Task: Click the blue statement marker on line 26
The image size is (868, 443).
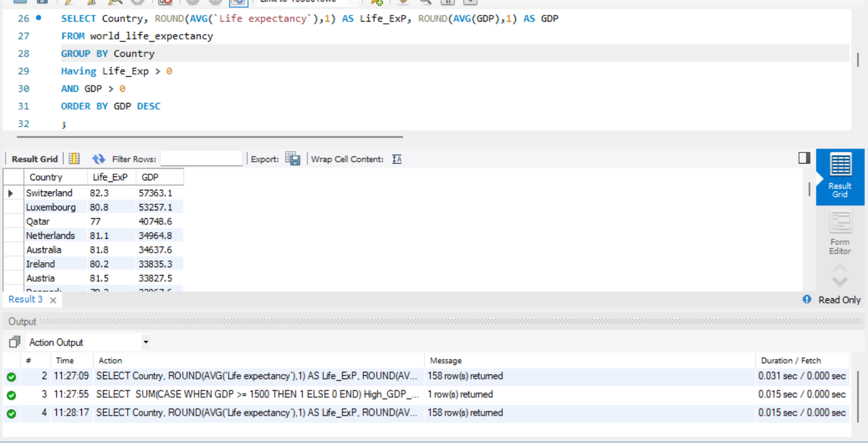Action: [38, 18]
